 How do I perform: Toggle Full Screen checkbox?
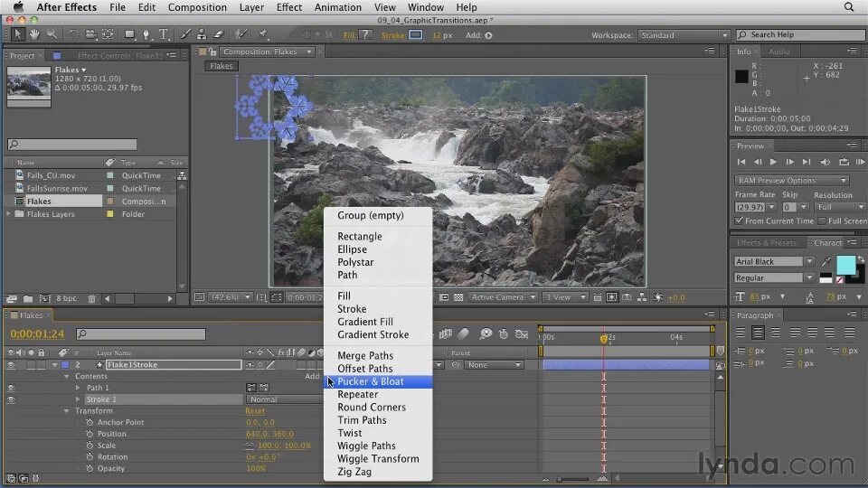pyautogui.click(x=822, y=221)
